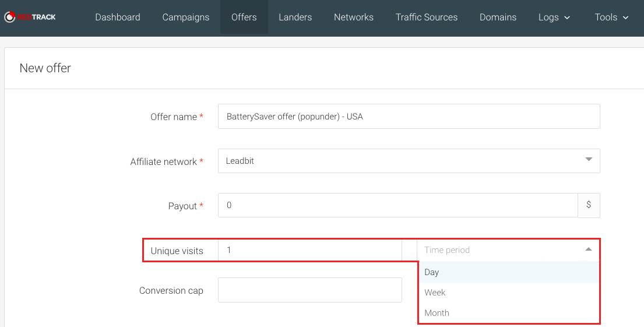644x327 pixels.
Task: Open the Domains section
Action: point(498,17)
